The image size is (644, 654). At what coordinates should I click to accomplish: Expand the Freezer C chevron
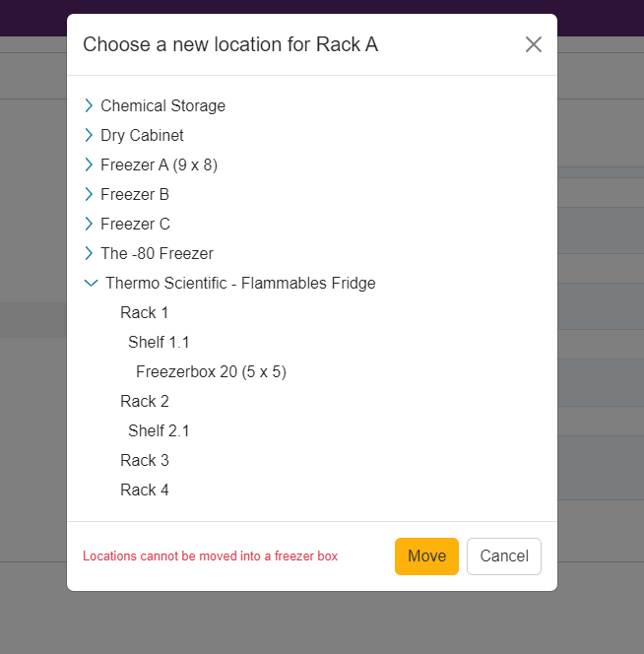point(89,224)
